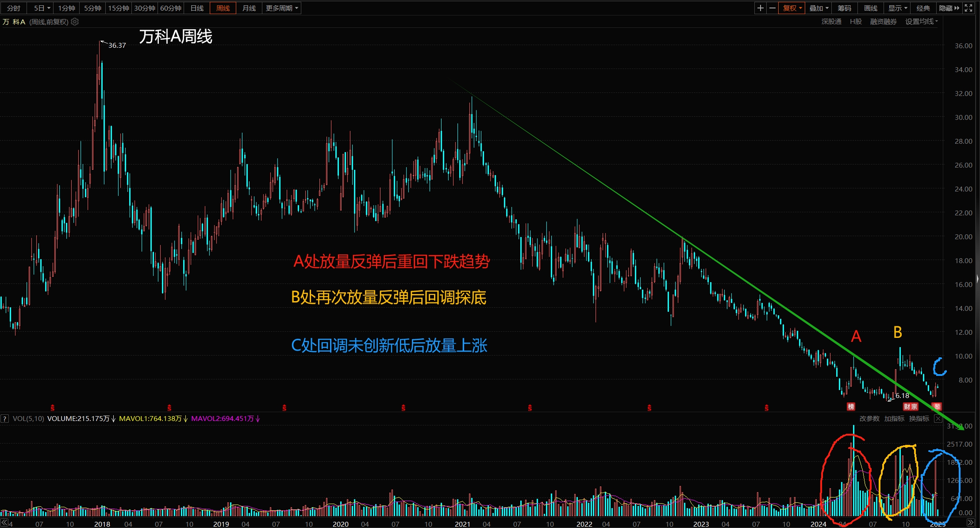Click the red 榜 event badge
The height and width of the screenshot is (528, 980).
[850, 406]
